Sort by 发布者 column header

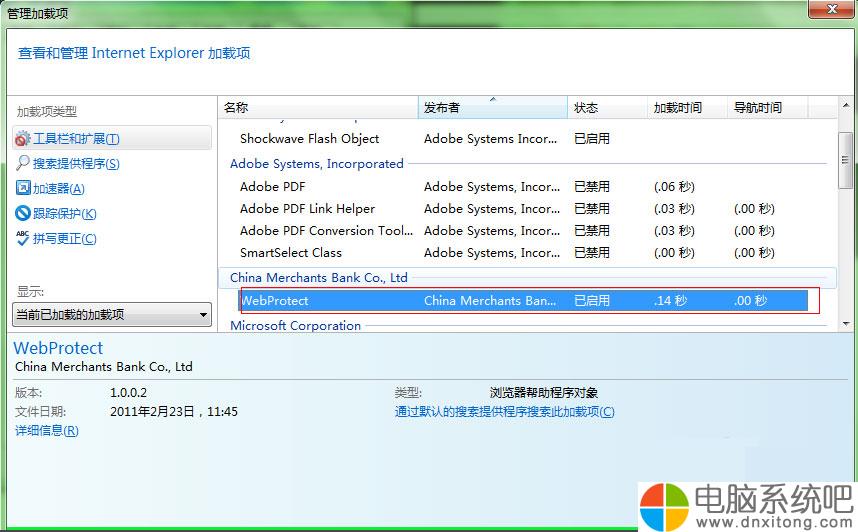click(x=492, y=107)
